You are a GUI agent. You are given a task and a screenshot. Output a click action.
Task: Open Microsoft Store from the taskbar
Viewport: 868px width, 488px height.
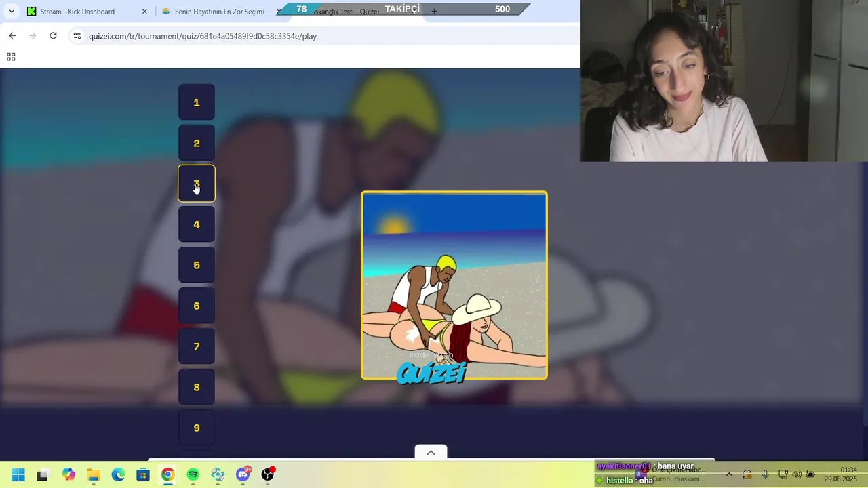tap(143, 474)
